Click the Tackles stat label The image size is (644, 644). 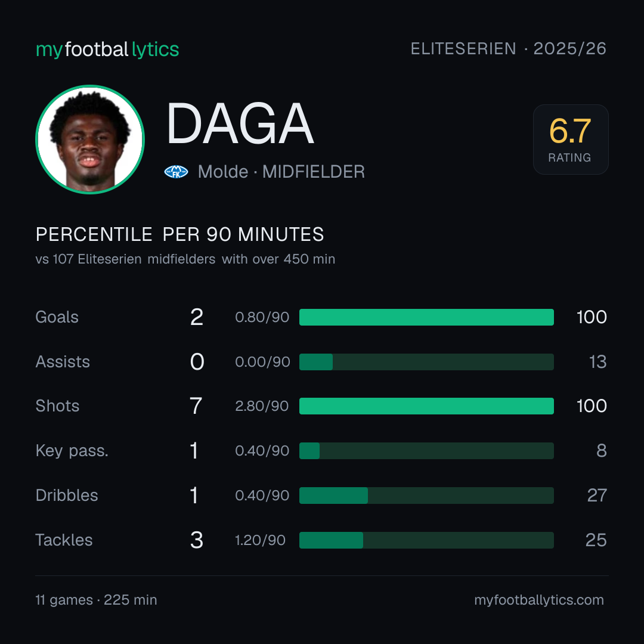click(x=64, y=540)
